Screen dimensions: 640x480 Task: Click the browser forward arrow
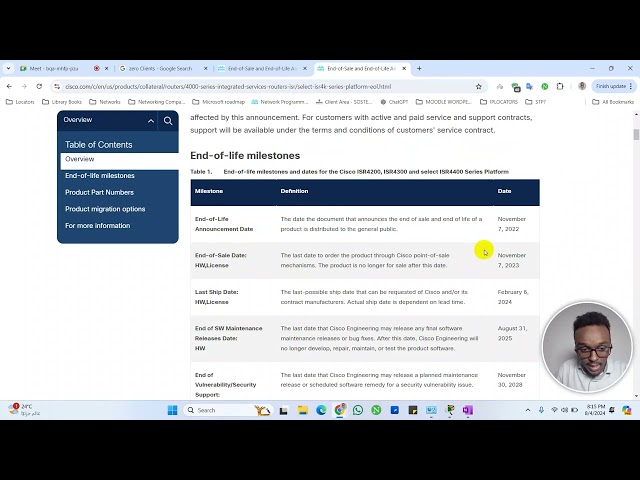[24, 87]
